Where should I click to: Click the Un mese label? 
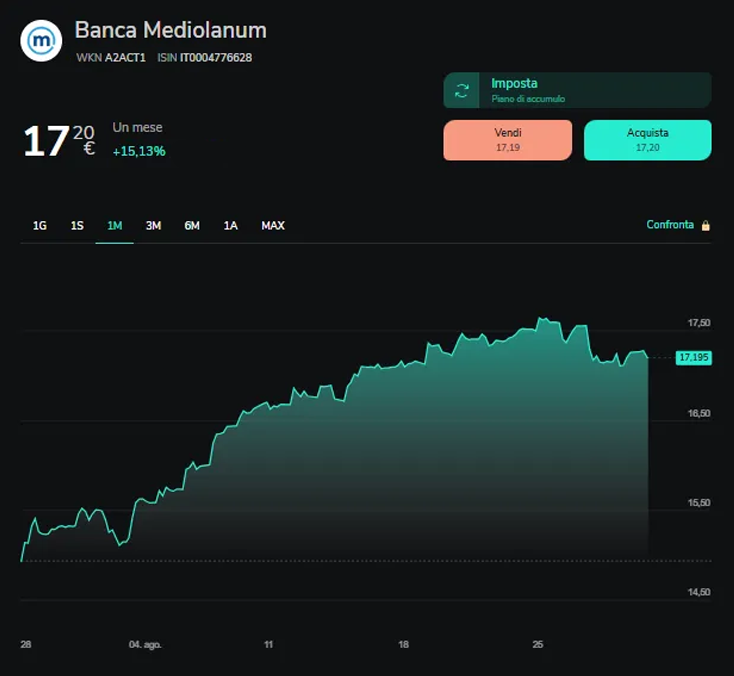[x=138, y=127]
